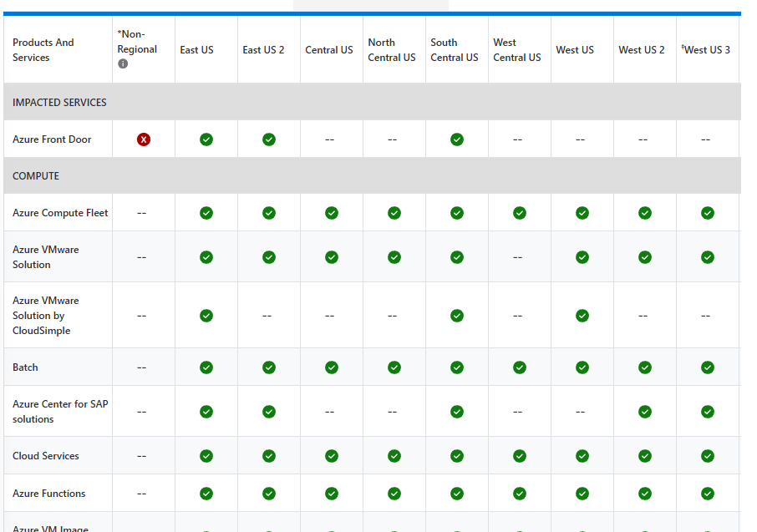
Task: Click the green check for Batch in Central US
Action: 331,367
